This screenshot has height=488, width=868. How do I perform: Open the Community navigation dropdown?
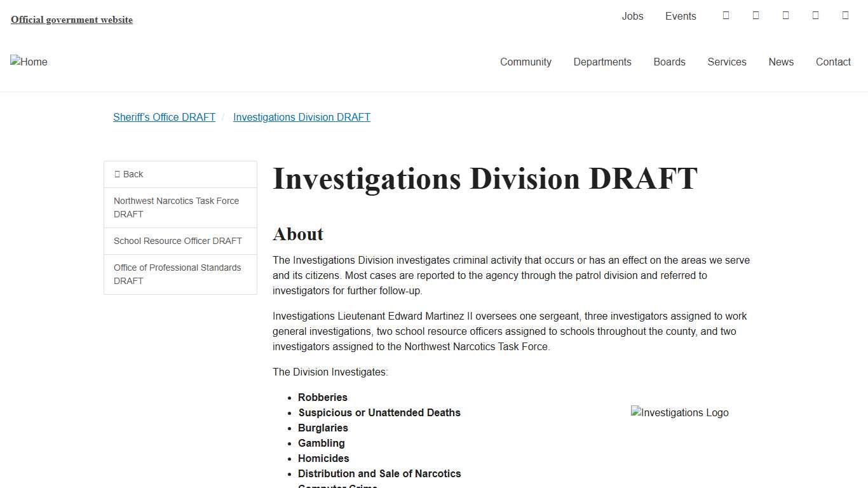point(526,62)
